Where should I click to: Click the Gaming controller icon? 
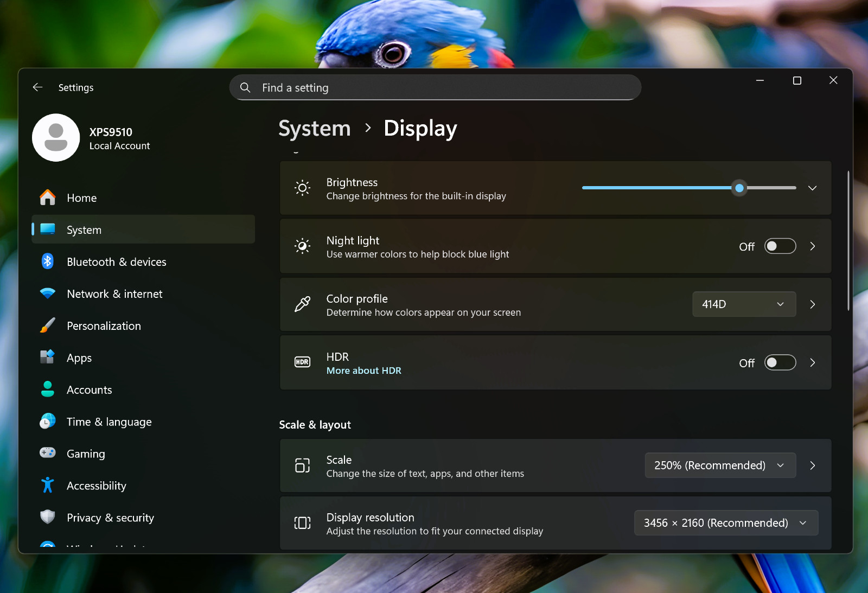48,453
